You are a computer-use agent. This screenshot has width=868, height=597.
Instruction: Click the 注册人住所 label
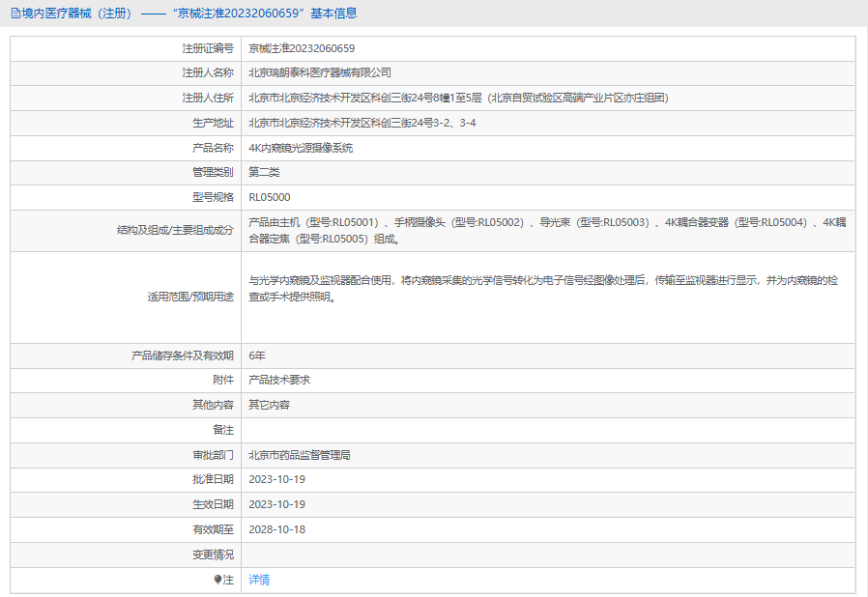[x=208, y=98]
